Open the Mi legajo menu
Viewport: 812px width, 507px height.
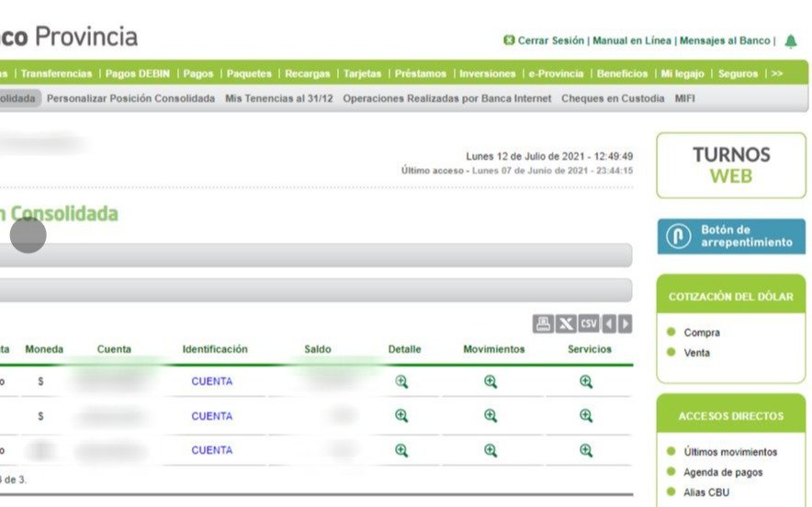pos(682,73)
